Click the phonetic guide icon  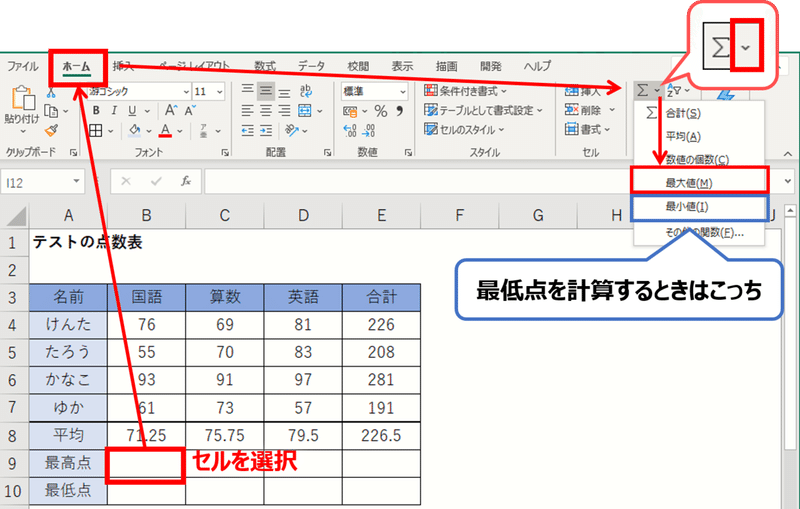pos(204,131)
